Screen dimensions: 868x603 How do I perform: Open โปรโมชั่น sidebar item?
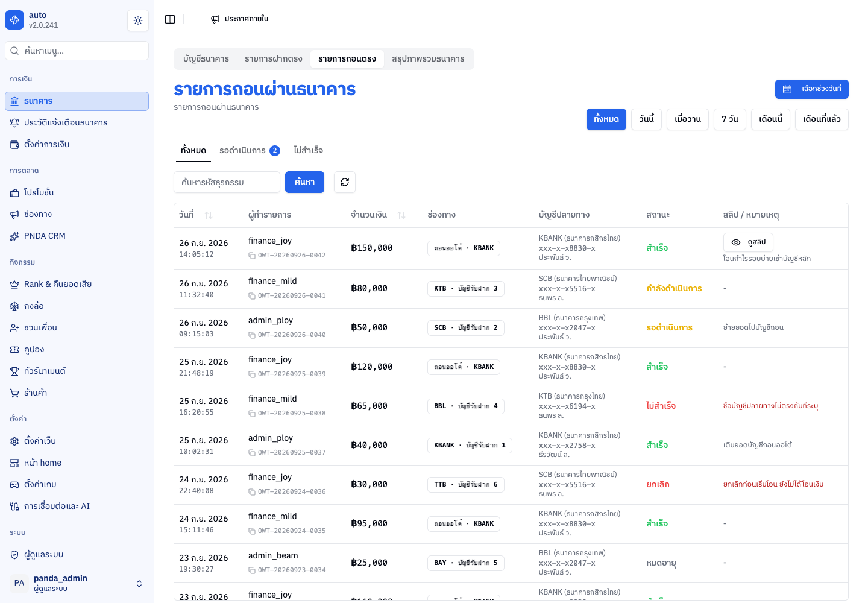[77, 193]
